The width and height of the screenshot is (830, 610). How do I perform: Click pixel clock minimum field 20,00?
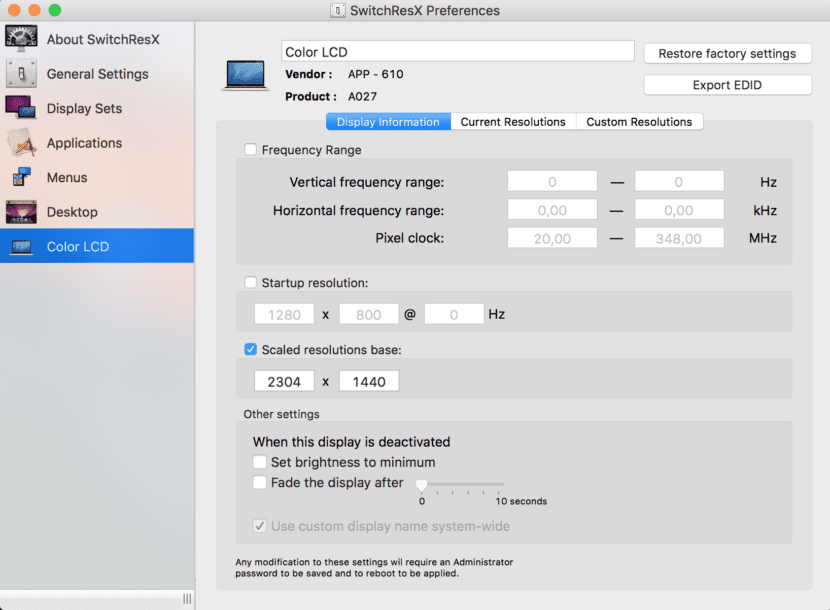point(552,238)
